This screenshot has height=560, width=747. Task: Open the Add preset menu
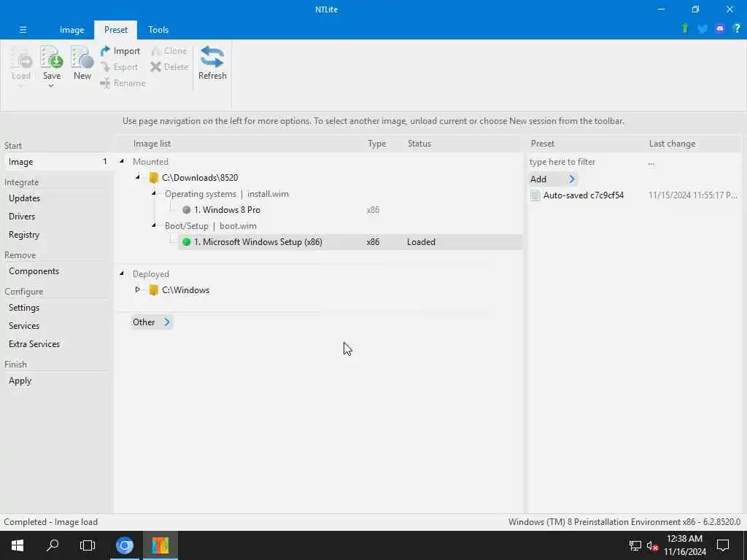pyautogui.click(x=553, y=179)
